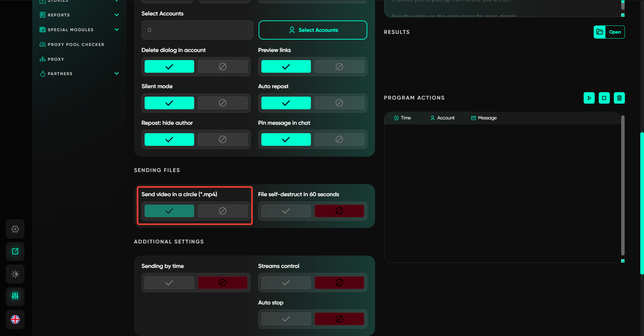Open Proxy Pool Checker page
644x336 pixels.
(76, 45)
